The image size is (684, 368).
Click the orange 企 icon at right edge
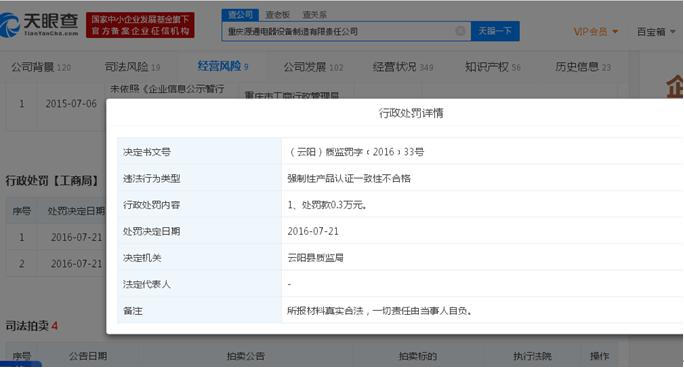click(674, 86)
